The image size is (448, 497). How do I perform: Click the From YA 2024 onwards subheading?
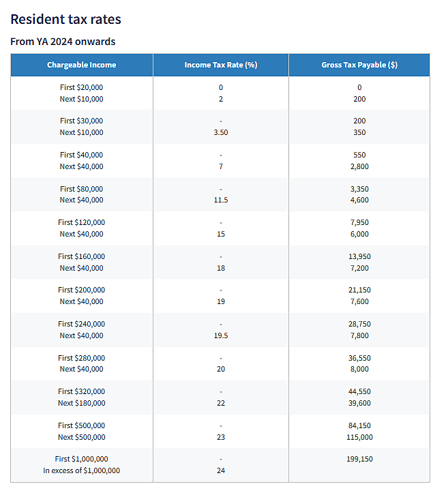pyautogui.click(x=63, y=42)
